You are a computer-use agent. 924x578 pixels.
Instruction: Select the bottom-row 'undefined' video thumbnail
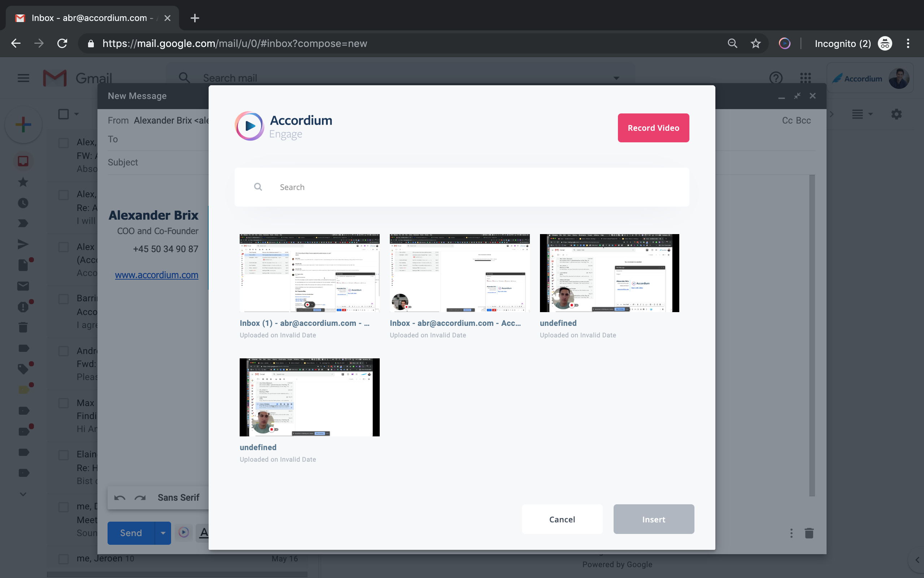pos(310,397)
